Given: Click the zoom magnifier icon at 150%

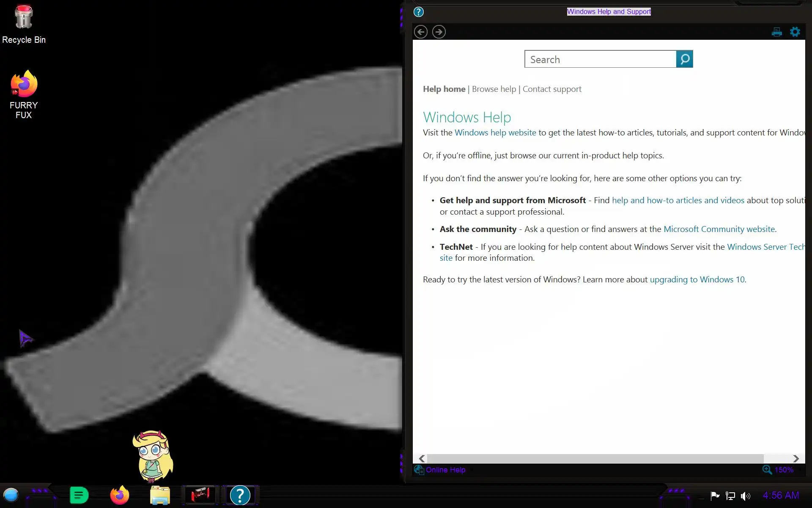Looking at the screenshot, I should 767,469.
